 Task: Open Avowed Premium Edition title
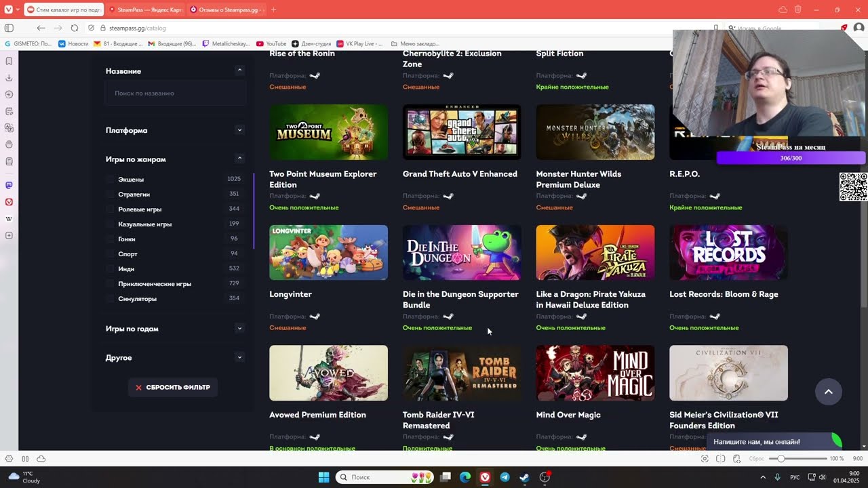317,415
